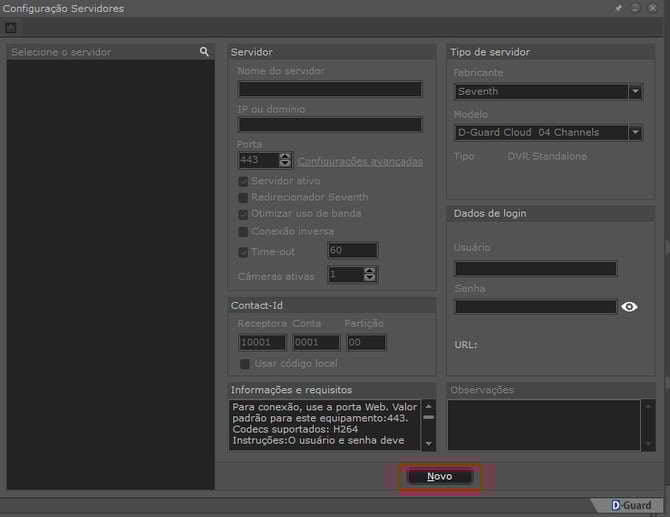Image resolution: width=670 pixels, height=517 pixels.
Task: Click the small toolbar icon below window title
Action: pyautogui.click(x=11, y=28)
